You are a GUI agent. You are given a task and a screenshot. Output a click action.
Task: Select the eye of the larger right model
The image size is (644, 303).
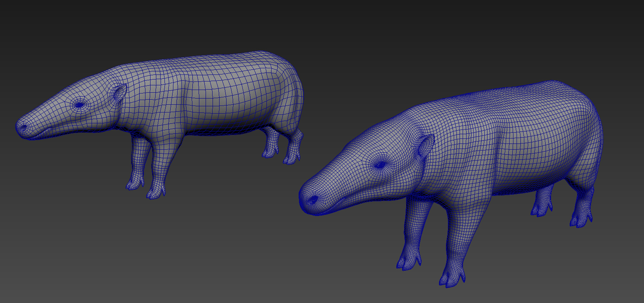click(x=381, y=165)
